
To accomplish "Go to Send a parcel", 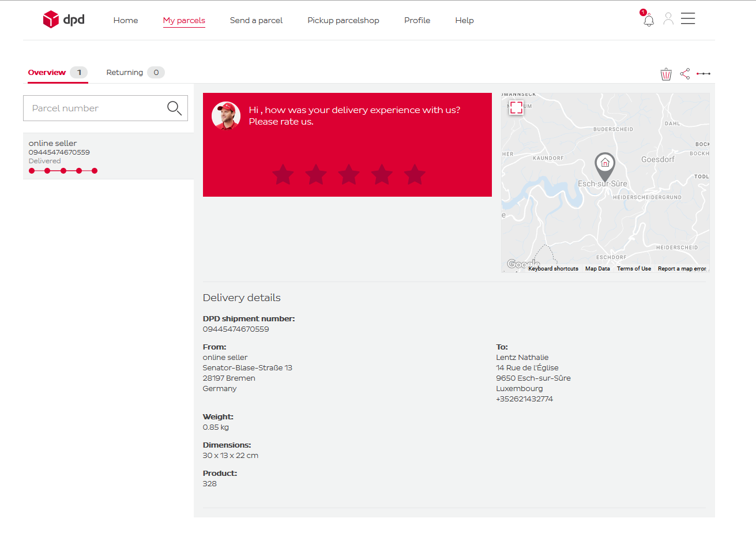I will [256, 20].
